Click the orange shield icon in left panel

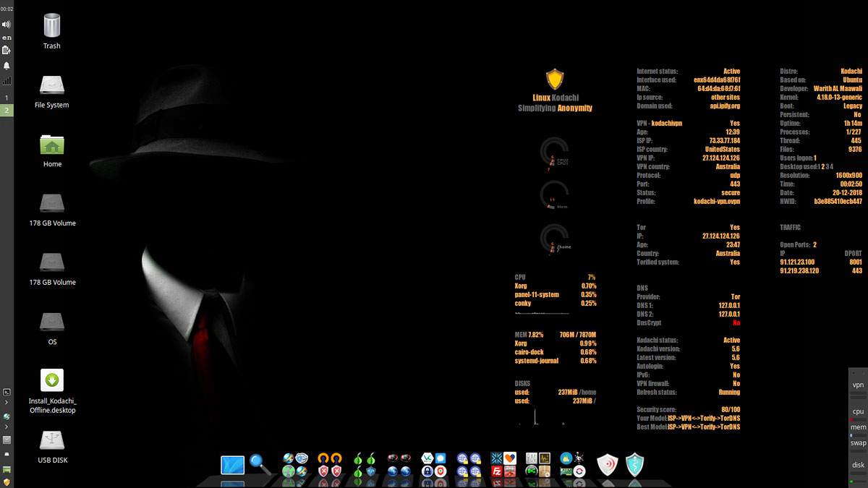pos(7,481)
